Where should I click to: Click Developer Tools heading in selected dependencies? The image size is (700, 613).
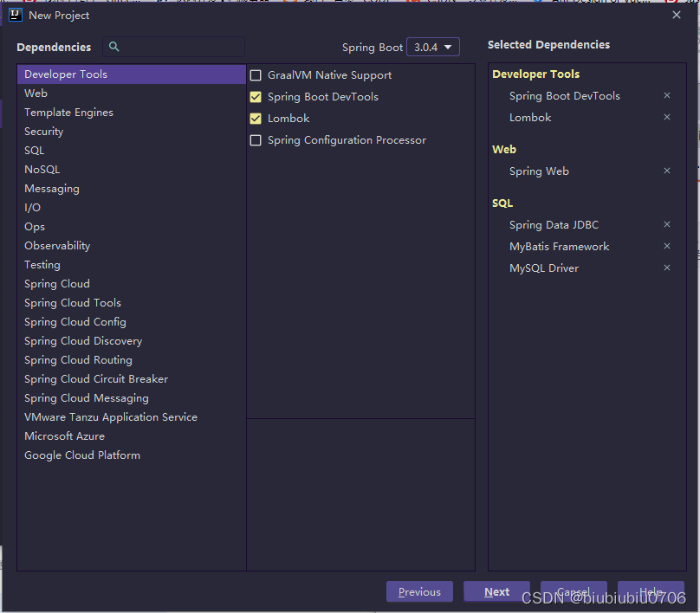pos(535,74)
